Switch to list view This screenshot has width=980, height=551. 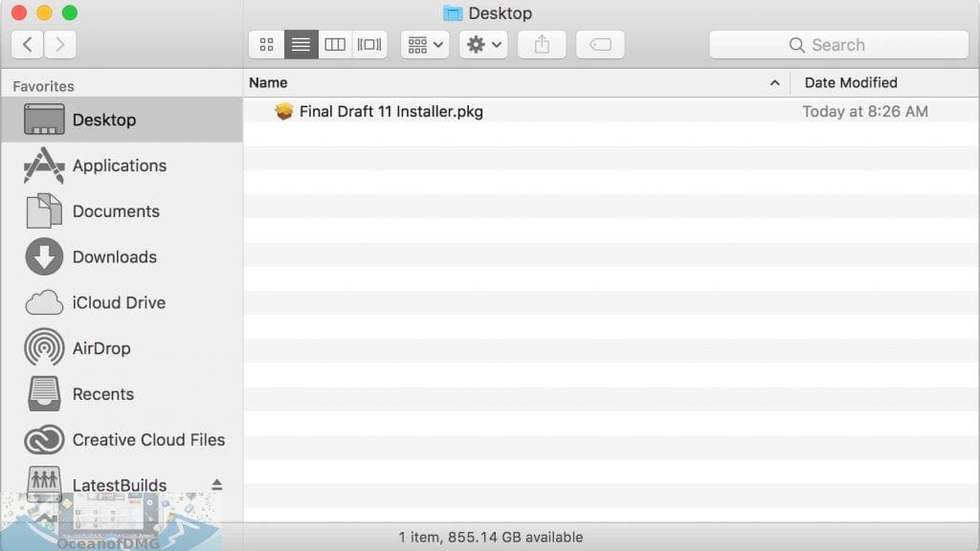(x=301, y=43)
